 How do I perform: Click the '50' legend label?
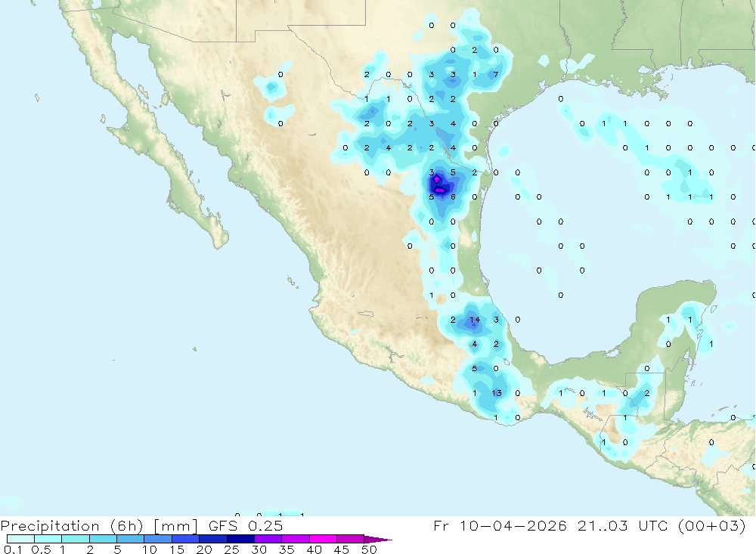pyautogui.click(x=370, y=549)
